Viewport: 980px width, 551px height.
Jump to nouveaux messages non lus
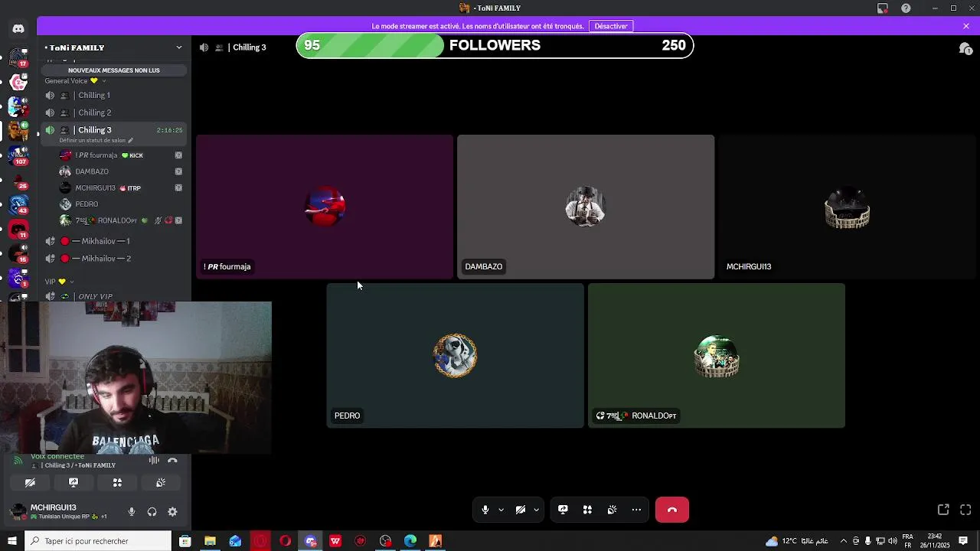(114, 70)
